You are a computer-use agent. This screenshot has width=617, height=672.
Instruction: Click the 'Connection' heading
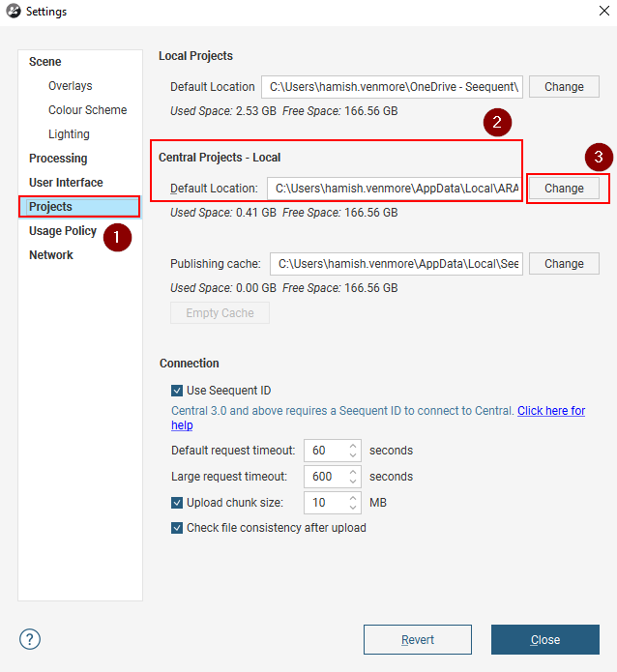tap(190, 363)
